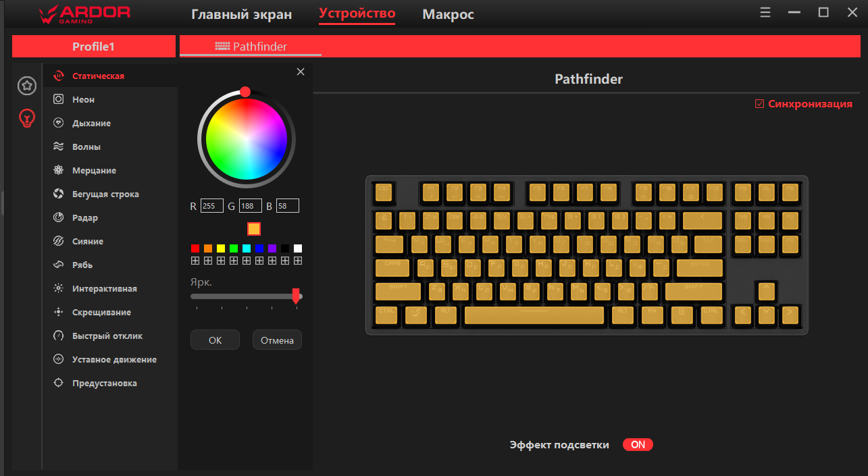Open the Главный экран tab
Screen dimensions: 868x476
(x=241, y=14)
